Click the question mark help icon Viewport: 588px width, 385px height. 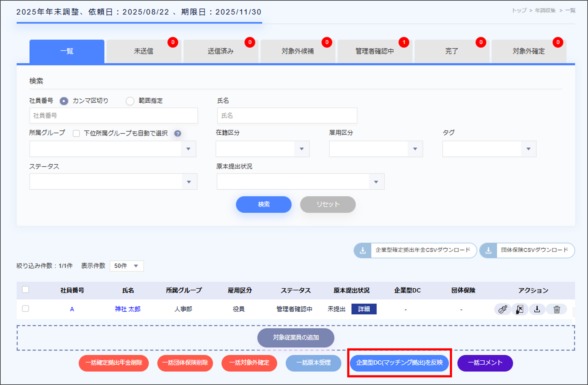[178, 133]
